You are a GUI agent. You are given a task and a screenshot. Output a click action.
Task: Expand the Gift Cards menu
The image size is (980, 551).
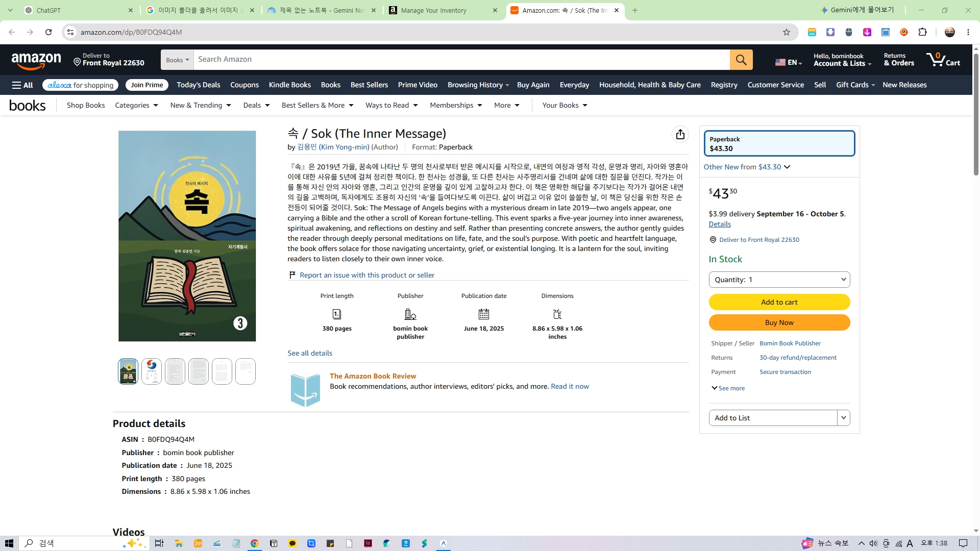pos(855,85)
